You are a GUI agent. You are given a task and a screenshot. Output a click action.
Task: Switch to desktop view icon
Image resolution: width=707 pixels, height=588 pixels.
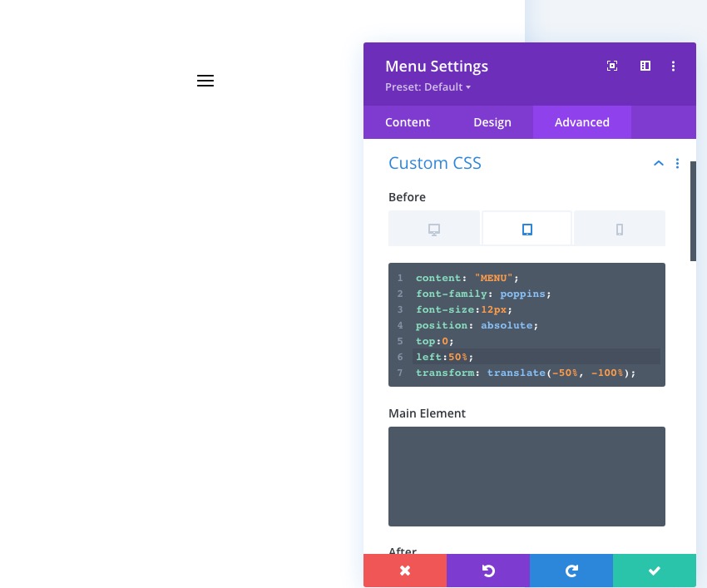click(434, 228)
